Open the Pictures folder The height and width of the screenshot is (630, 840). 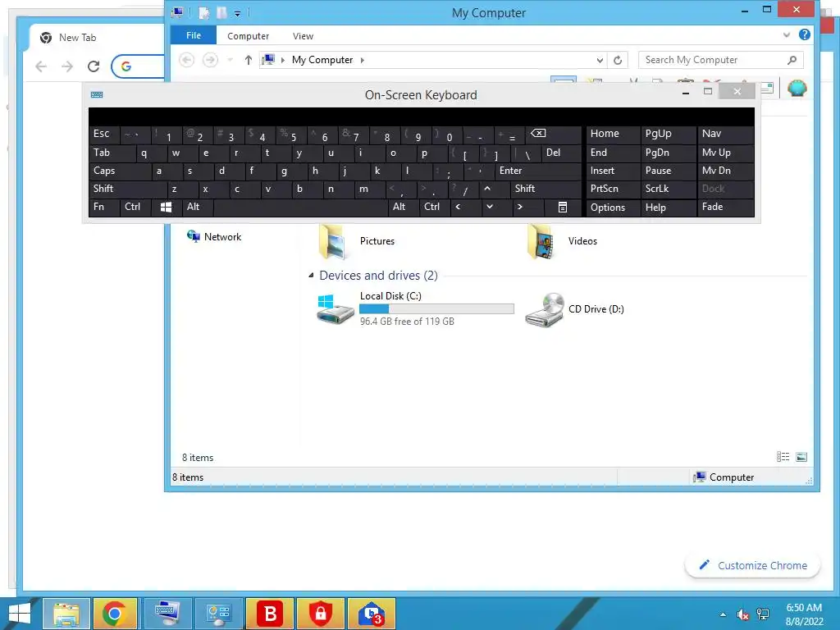click(356, 241)
